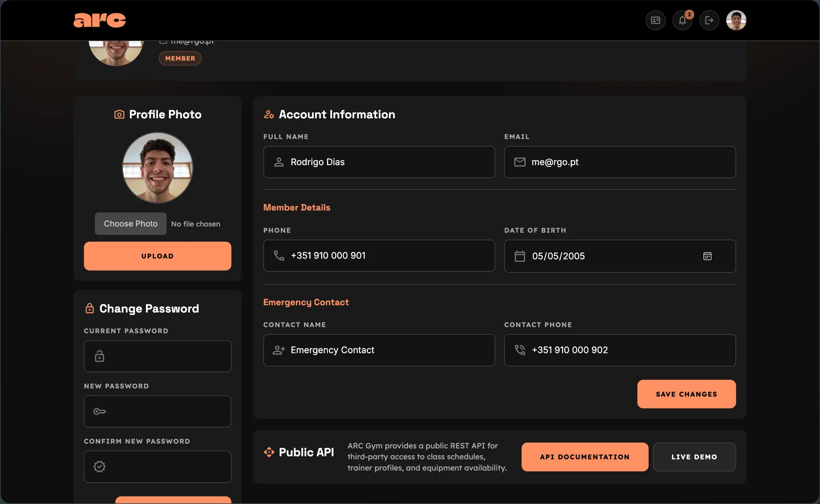Click envelope icon in Email field
The image size is (820, 504).
(x=520, y=162)
